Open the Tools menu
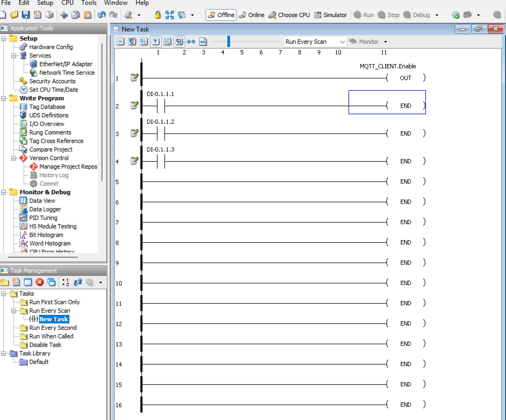The image size is (506, 420). [89, 3]
